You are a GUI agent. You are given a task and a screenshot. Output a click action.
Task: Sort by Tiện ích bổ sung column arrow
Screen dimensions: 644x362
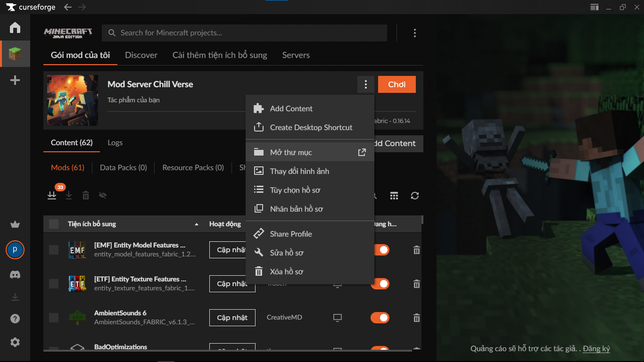click(x=197, y=224)
